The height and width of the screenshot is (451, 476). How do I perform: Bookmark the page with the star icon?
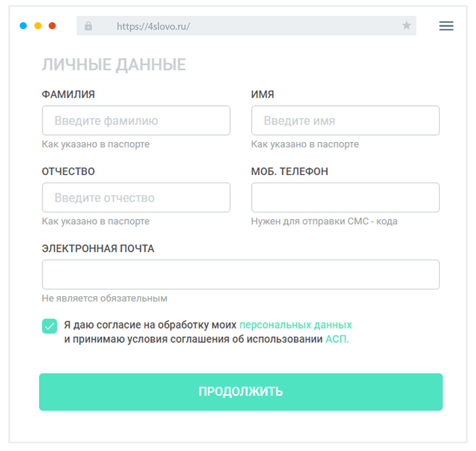pos(406,26)
